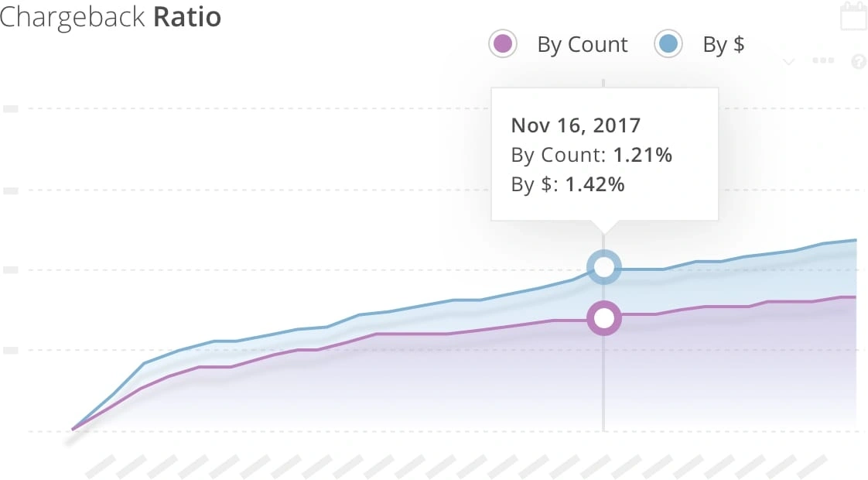
Task: Open the three-dot more options menu
Action: click(x=823, y=61)
